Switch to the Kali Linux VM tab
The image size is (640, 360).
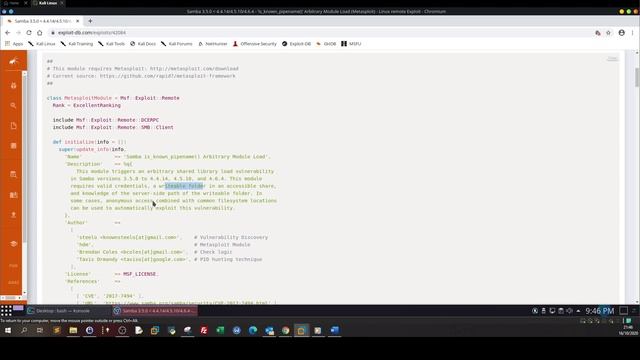[48, 3]
